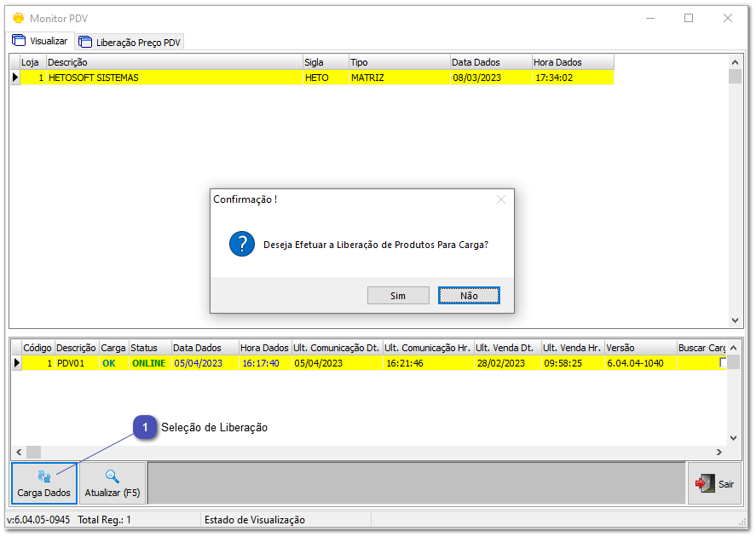This screenshot has height=537, width=756.
Task: Click the row selector arrow beside PDV01
Action: point(14,362)
